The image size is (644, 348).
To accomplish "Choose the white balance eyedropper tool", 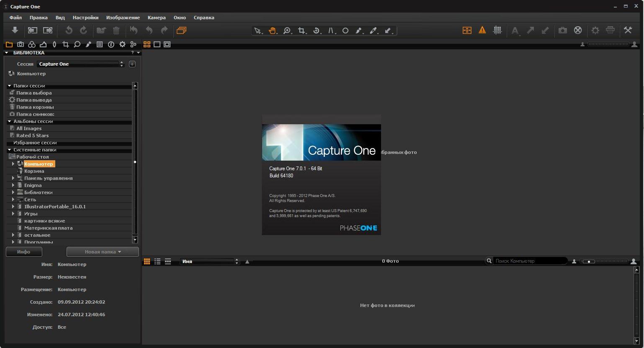I will pyautogui.click(x=374, y=31).
